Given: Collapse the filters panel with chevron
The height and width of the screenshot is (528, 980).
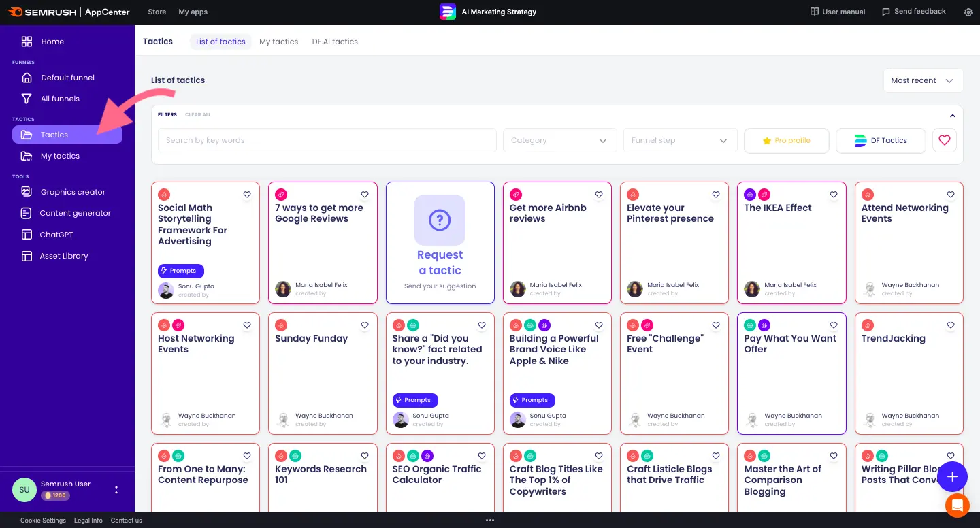Looking at the screenshot, I should tap(952, 116).
